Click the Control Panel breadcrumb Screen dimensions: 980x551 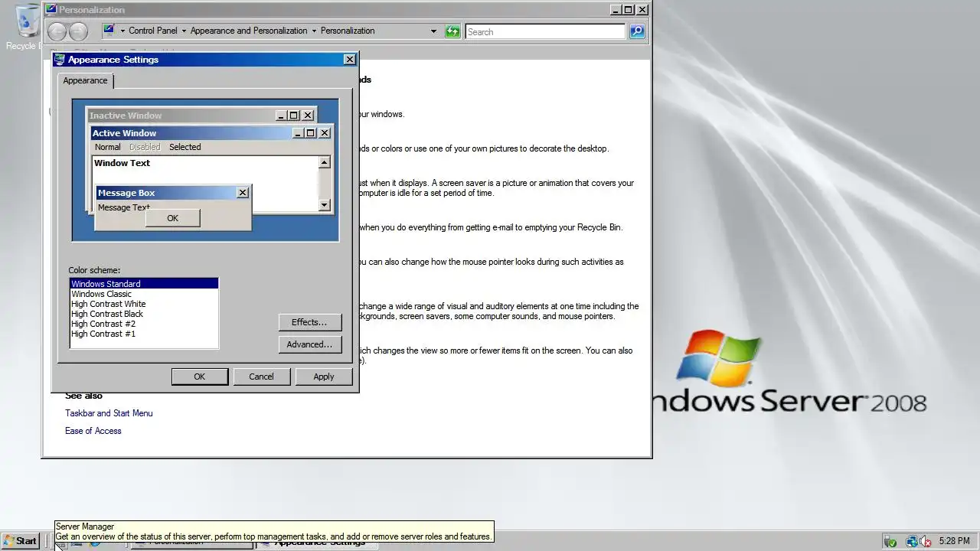pyautogui.click(x=152, y=31)
